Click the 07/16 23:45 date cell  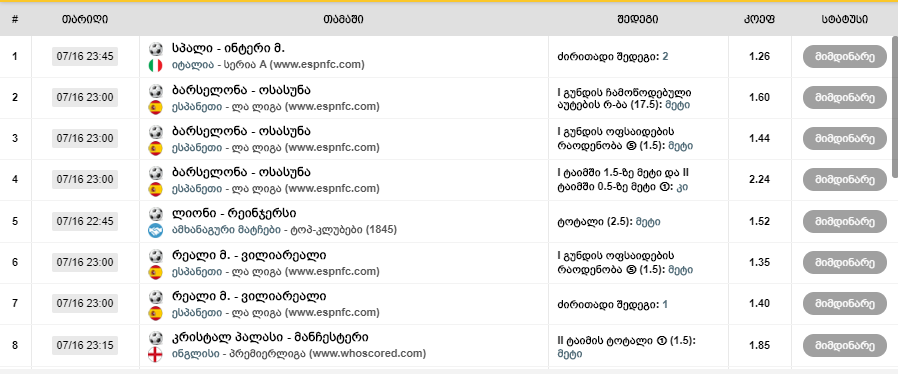tap(85, 57)
